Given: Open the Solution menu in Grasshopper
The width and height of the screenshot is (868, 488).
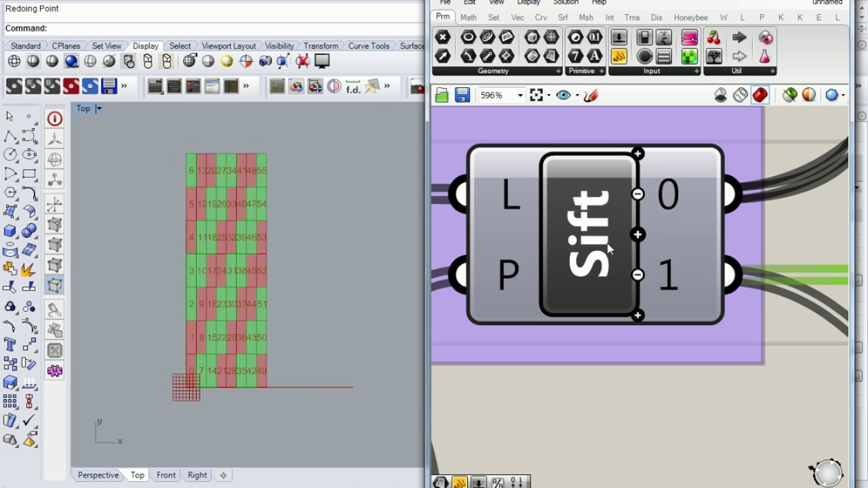Looking at the screenshot, I should (x=566, y=3).
